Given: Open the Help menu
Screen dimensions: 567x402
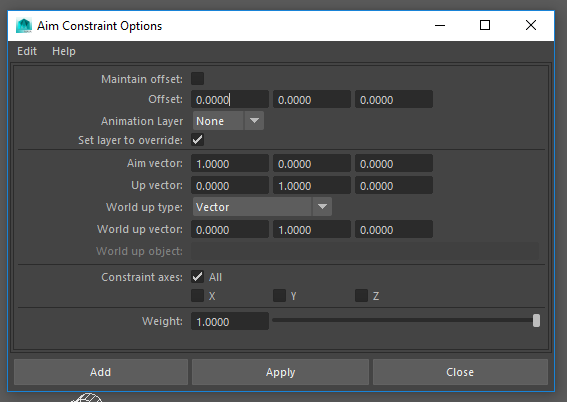Looking at the screenshot, I should [x=64, y=51].
